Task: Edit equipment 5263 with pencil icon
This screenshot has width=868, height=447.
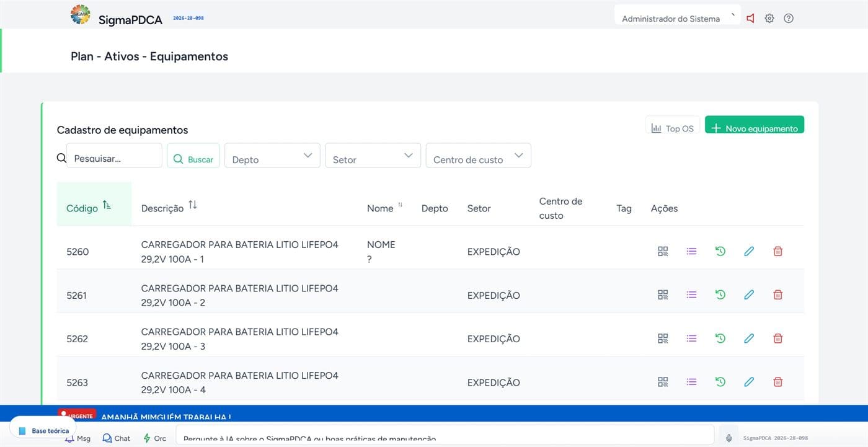Action: (x=749, y=382)
